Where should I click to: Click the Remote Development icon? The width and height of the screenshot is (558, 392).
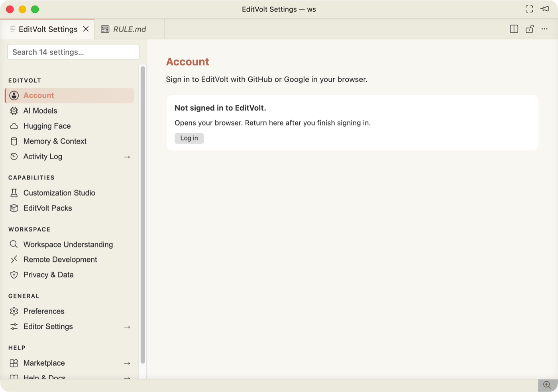click(x=14, y=259)
